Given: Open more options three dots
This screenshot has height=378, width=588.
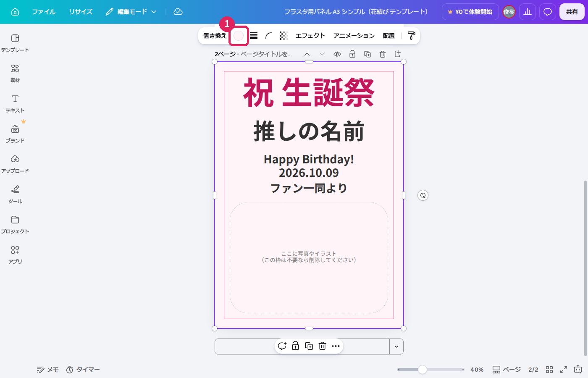Looking at the screenshot, I should pyautogui.click(x=336, y=346).
